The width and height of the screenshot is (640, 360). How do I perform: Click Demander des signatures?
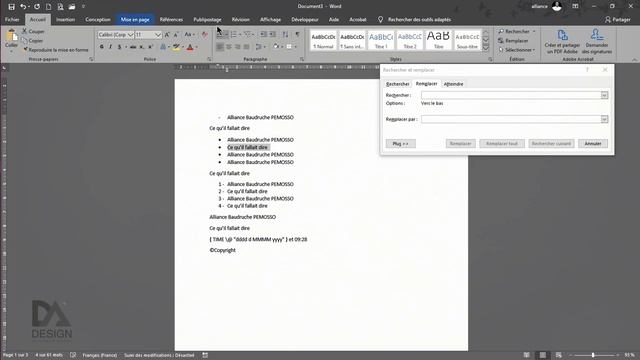point(597,41)
